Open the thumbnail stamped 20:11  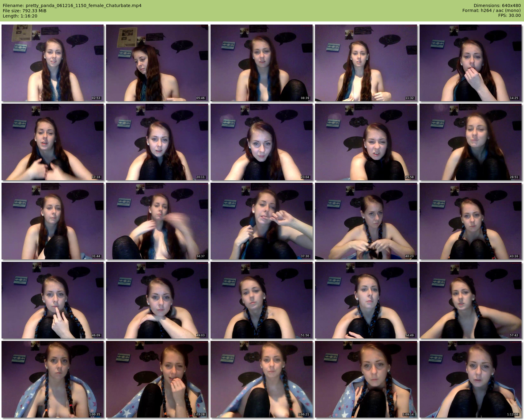[157, 142]
